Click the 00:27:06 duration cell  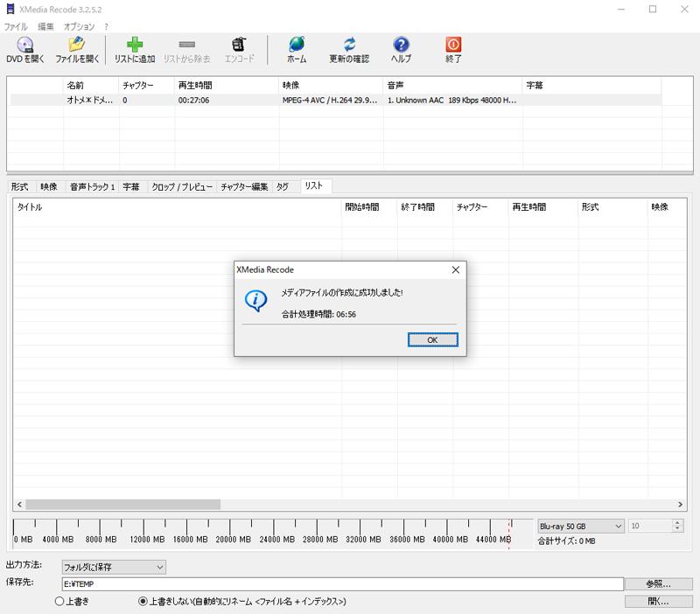(193, 101)
